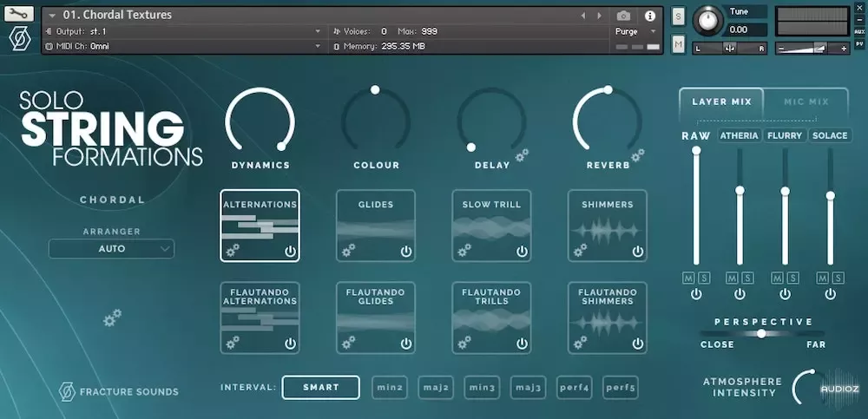
Task: Toggle Alternations power button
Action: tap(290, 252)
